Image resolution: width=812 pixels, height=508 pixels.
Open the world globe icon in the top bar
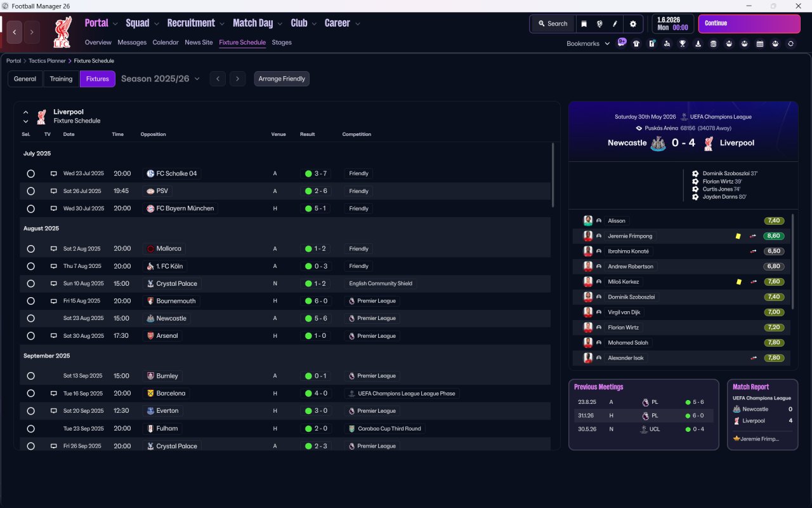(x=599, y=23)
